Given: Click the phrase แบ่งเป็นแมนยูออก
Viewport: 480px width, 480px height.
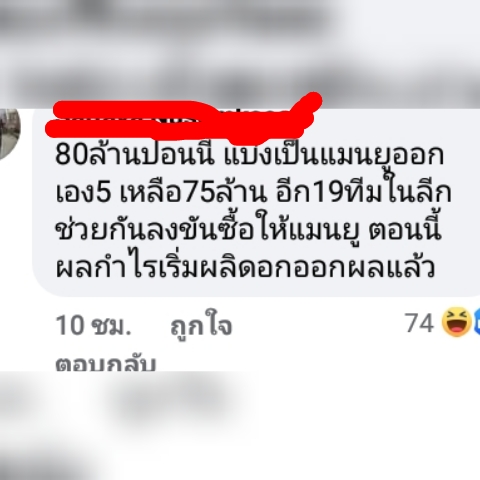Looking at the screenshot, I should [334, 155].
